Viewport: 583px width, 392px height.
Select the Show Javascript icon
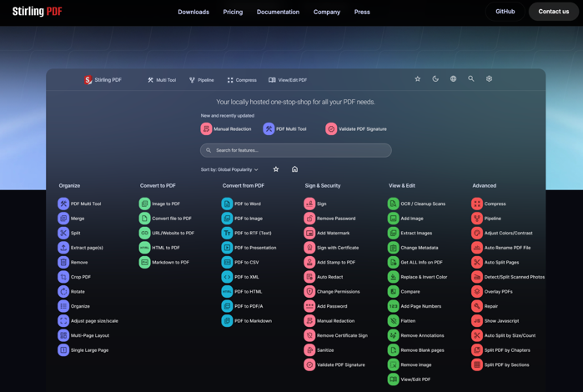tap(477, 320)
